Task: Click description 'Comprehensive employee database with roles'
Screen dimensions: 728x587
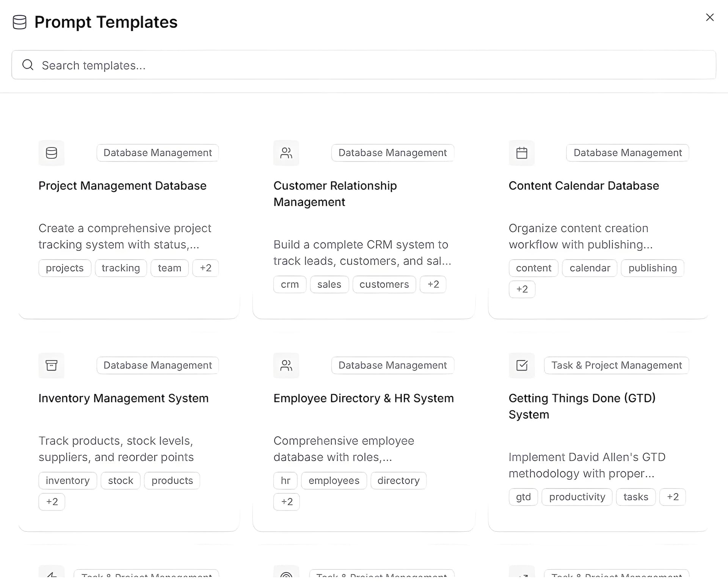Action: click(344, 449)
